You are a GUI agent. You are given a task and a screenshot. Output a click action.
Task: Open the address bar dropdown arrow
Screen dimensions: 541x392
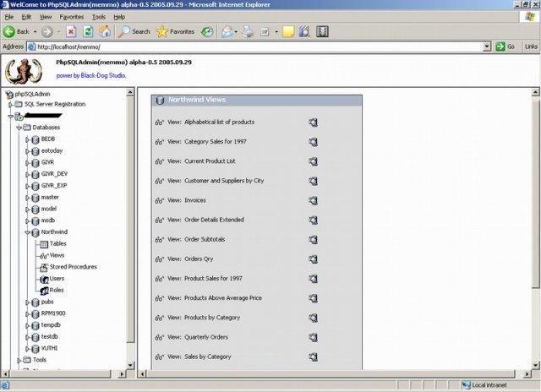coord(487,46)
